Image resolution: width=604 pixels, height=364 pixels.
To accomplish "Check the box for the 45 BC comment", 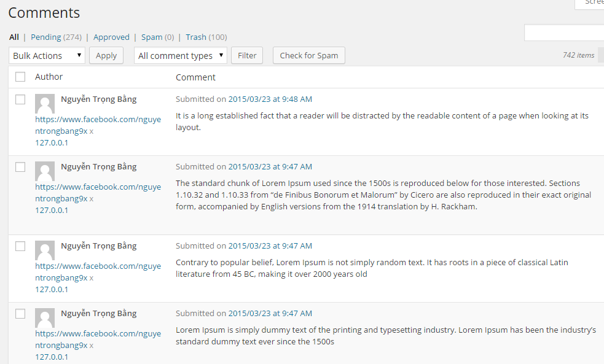I will pyautogui.click(x=20, y=246).
